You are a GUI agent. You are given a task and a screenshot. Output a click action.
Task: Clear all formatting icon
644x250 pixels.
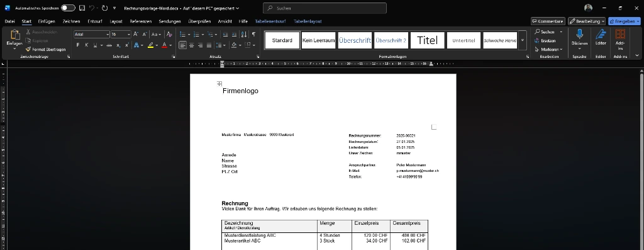coord(169,35)
